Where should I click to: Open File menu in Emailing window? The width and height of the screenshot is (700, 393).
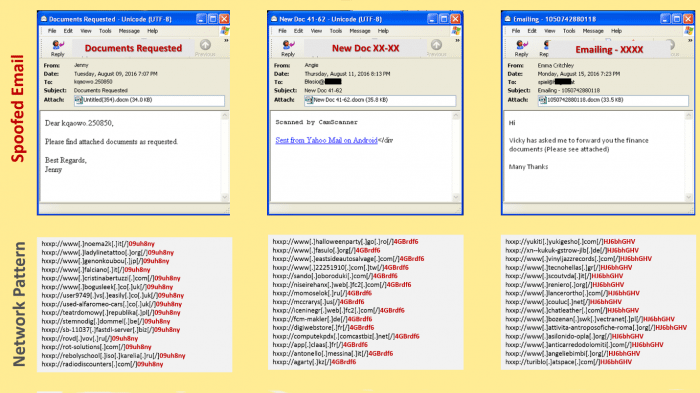coord(516,31)
